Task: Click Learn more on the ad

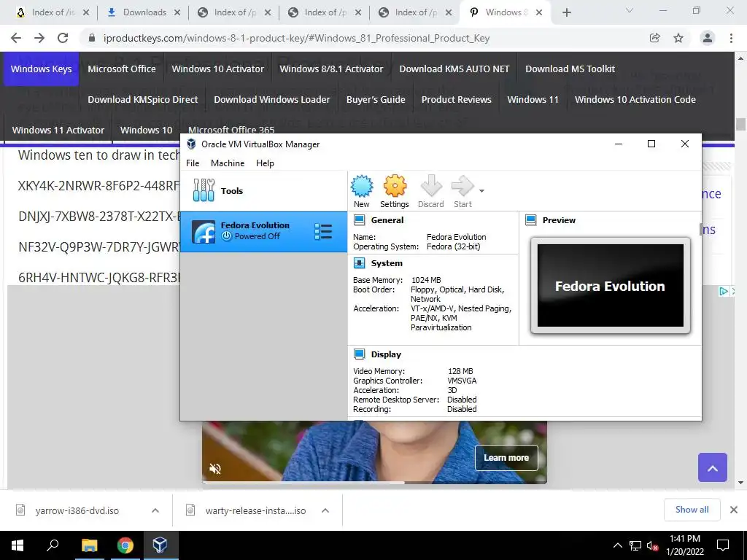Action: pos(506,458)
